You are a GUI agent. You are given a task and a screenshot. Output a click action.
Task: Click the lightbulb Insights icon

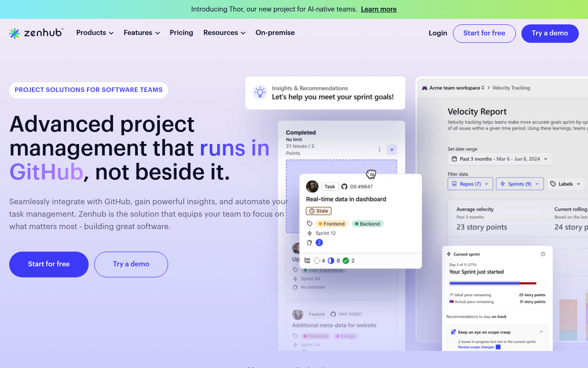tap(260, 92)
